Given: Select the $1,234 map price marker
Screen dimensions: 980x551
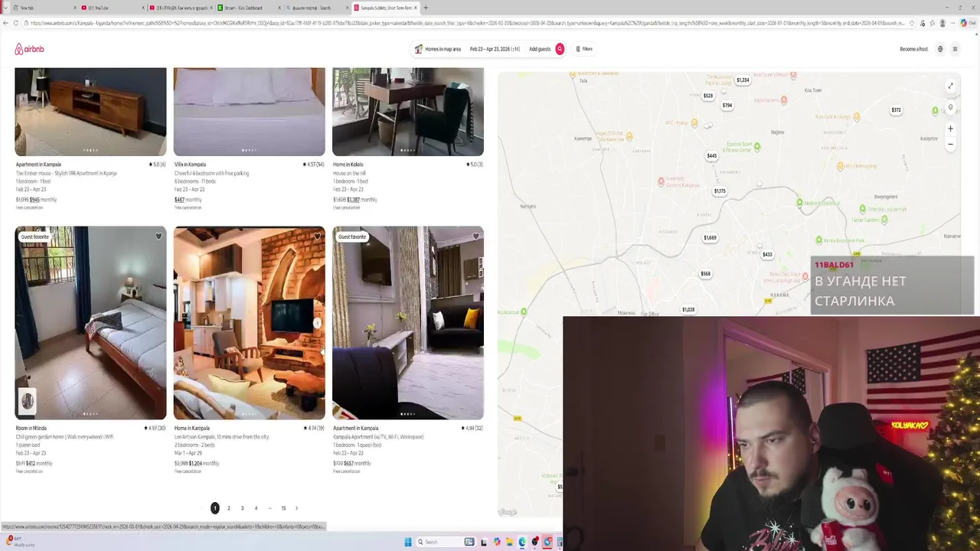Looking at the screenshot, I should pos(743,80).
